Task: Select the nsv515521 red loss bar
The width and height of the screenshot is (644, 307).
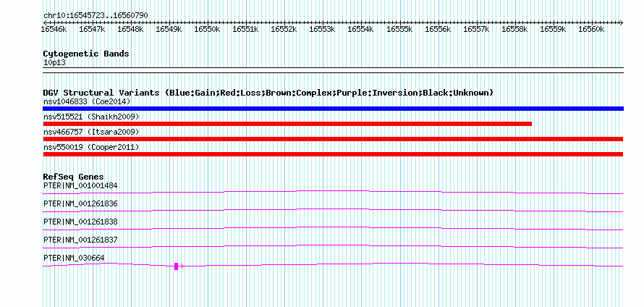Action: [287, 124]
